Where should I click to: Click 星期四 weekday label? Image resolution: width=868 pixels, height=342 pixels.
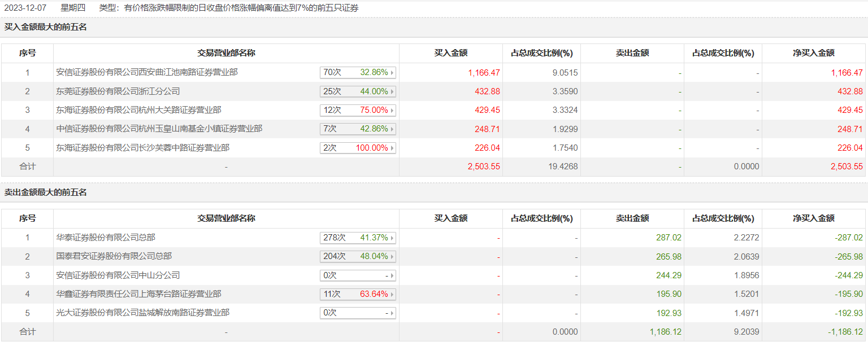(x=73, y=8)
